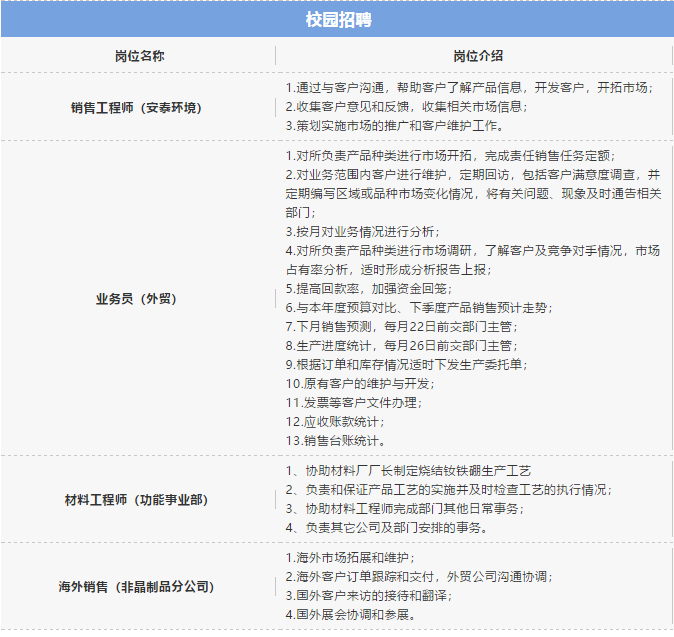Screen dimensions: 674x637
Task: Click the line 负责其它公司及部门安排的事务
Action: click(x=387, y=528)
